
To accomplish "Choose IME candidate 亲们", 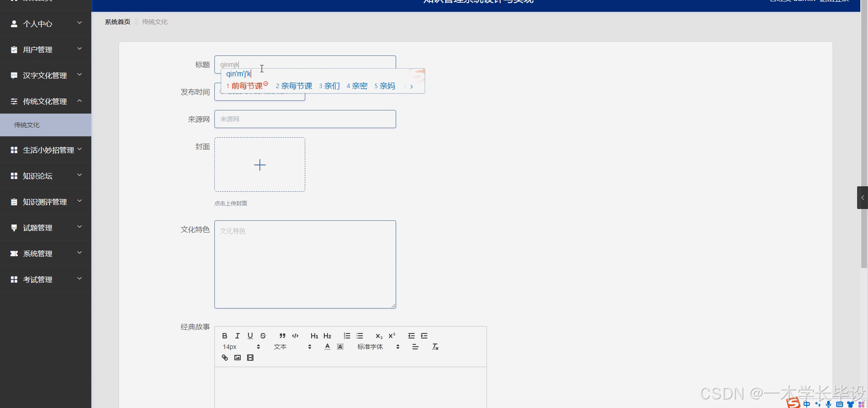I will coord(329,86).
